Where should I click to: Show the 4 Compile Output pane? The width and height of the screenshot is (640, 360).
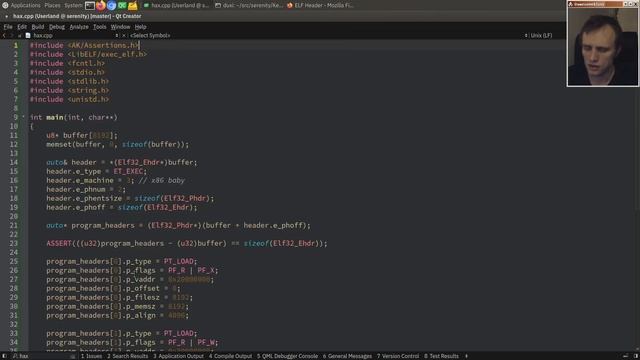click(x=231, y=356)
